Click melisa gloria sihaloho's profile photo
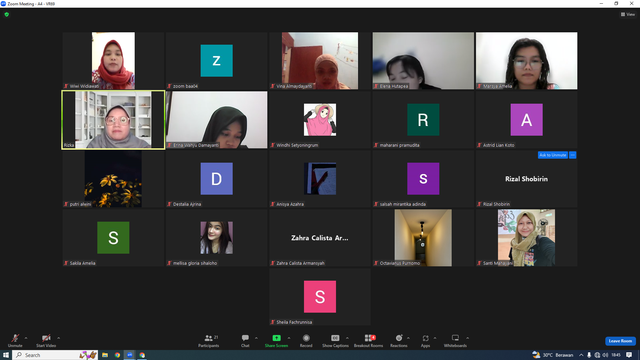 [217, 238]
